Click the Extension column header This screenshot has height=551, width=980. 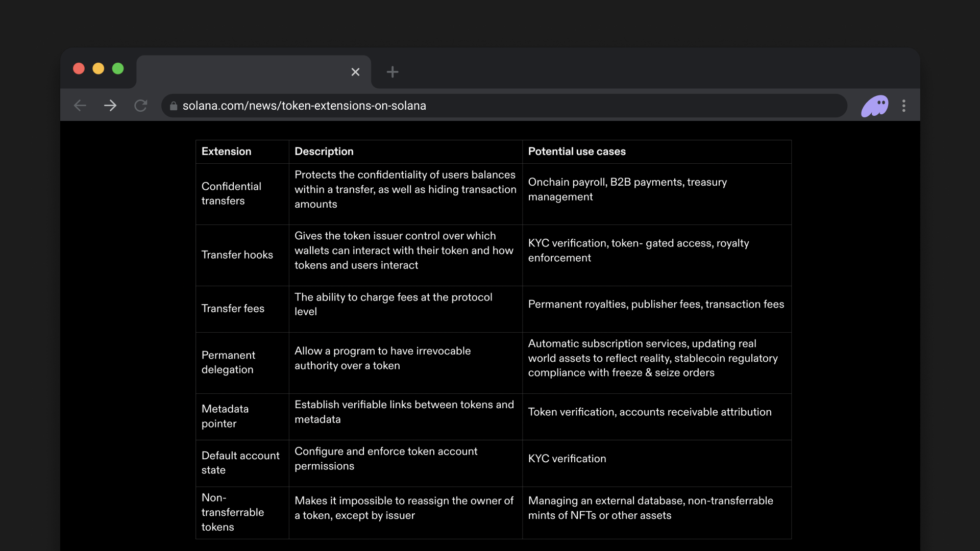(226, 152)
